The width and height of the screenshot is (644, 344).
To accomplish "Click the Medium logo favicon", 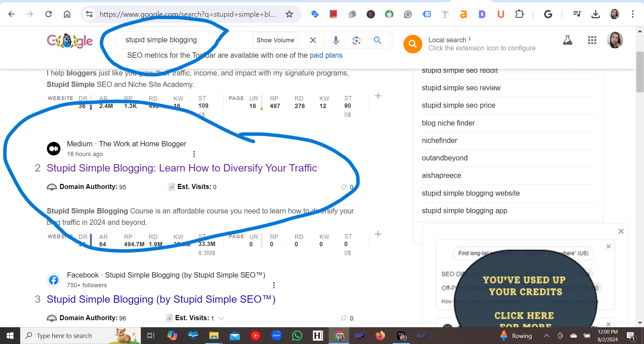I will pos(54,148).
